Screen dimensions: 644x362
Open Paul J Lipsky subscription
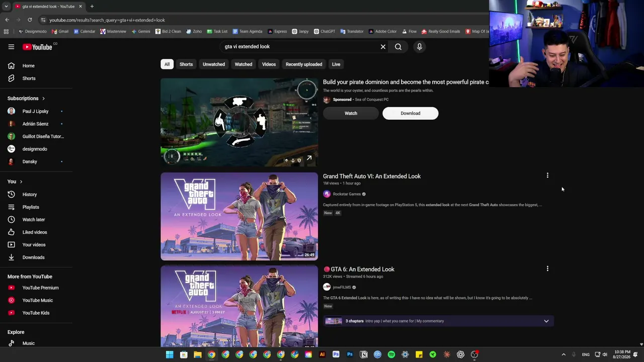[36, 111]
